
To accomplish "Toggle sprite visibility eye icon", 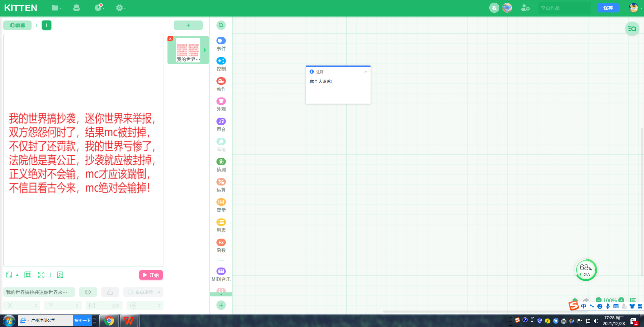I will point(88,292).
